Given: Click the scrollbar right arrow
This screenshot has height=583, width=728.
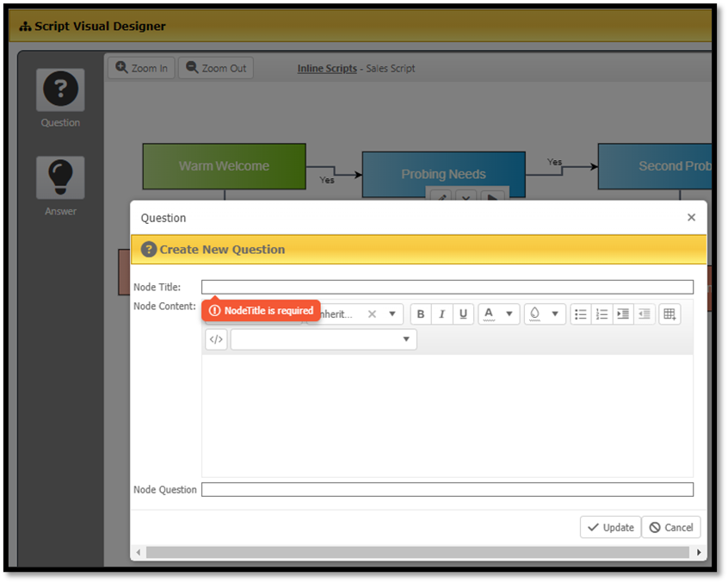Looking at the screenshot, I should coord(699,552).
